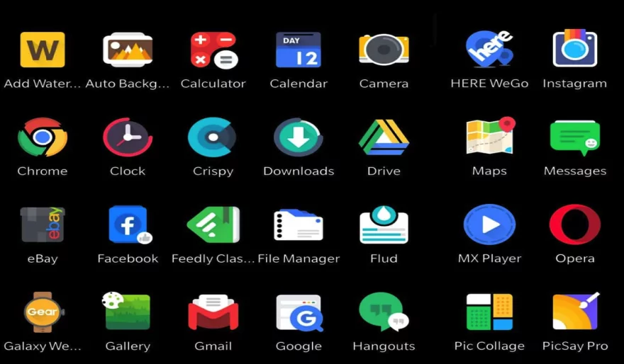Launch the PicSay Pro app icon
Screen dimensions: 624x364
point(576,311)
